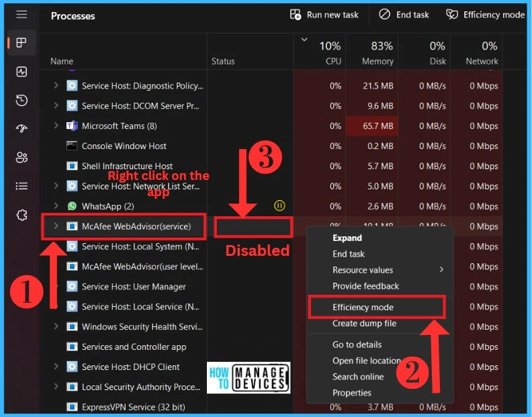The width and height of the screenshot is (532, 417).
Task: Choose Create dump file menu entry
Action: click(364, 324)
